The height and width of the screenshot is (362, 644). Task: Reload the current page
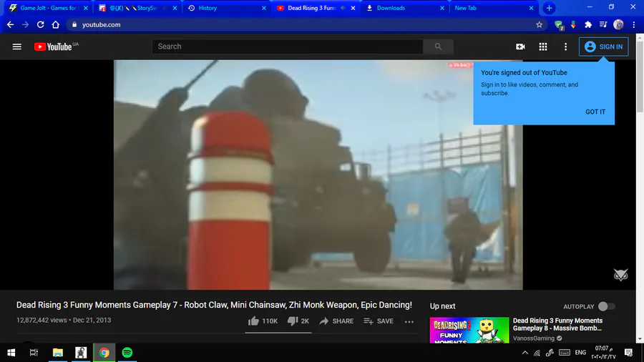click(40, 24)
